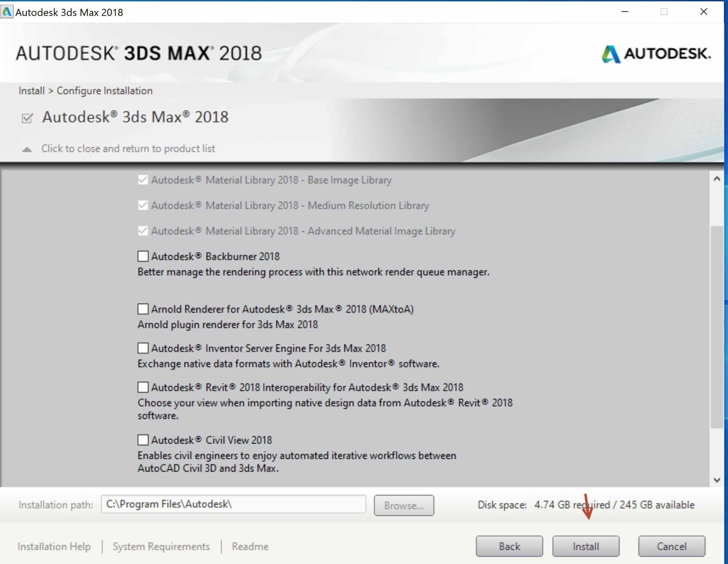The image size is (728, 564).
Task: Click the scrollbar up arrow
Action: pyautogui.click(x=716, y=178)
